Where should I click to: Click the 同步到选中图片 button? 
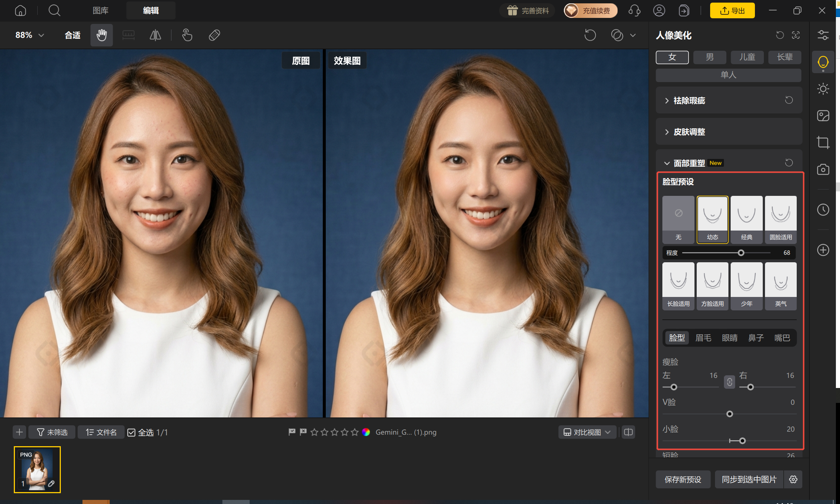749,479
